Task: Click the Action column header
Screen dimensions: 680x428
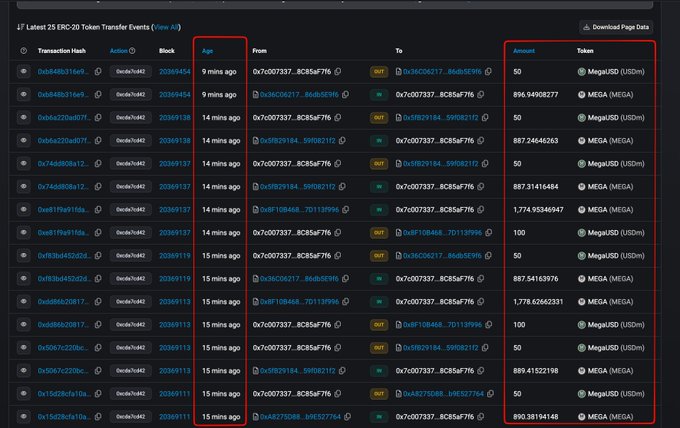Action: click(x=118, y=51)
